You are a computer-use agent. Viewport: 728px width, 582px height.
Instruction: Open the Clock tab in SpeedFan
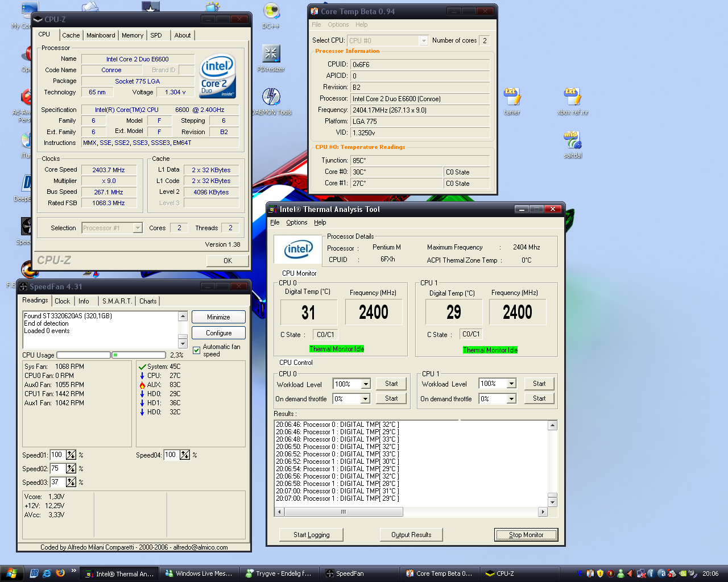(x=63, y=301)
